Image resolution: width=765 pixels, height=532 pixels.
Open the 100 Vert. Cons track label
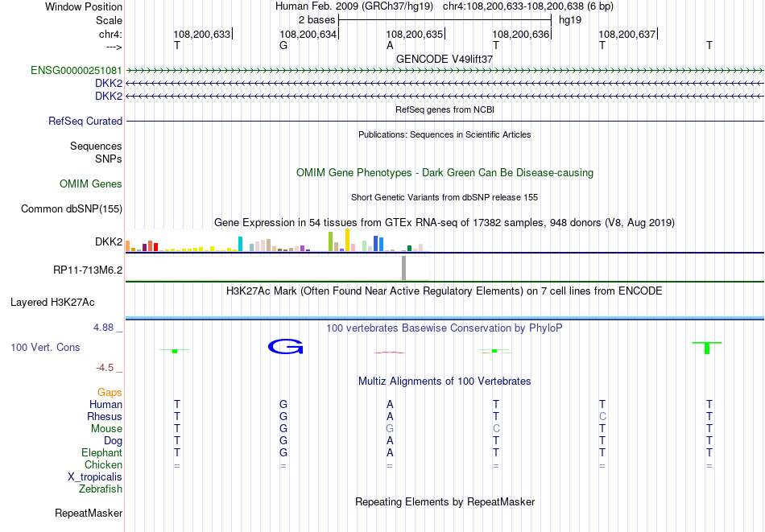pos(45,347)
